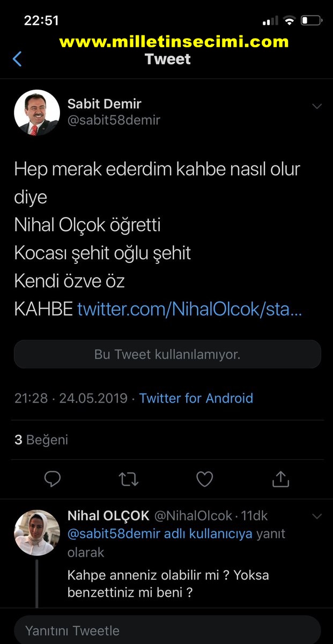
Task: Tap the Yanıtını Tweetle reply field
Action: click(x=166, y=630)
